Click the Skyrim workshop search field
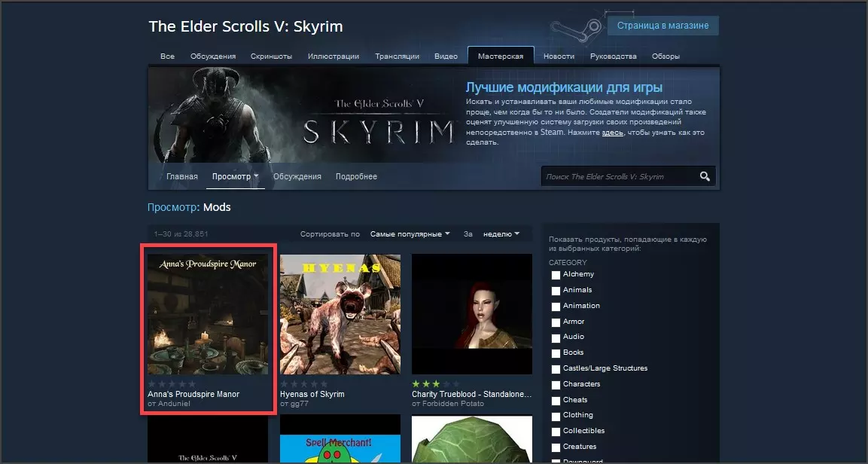Image resolution: width=868 pixels, height=464 pixels. point(617,176)
